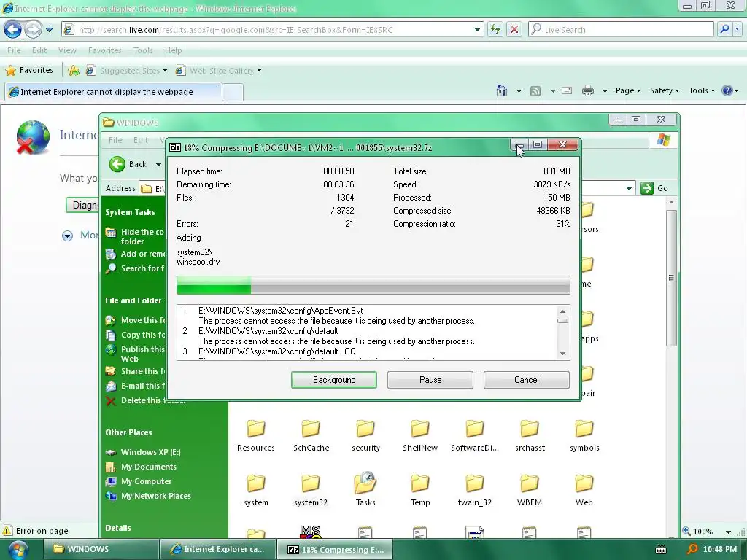Screen dimensions: 747x560
Task: Click the RSS feeds icon
Action: pos(535,90)
